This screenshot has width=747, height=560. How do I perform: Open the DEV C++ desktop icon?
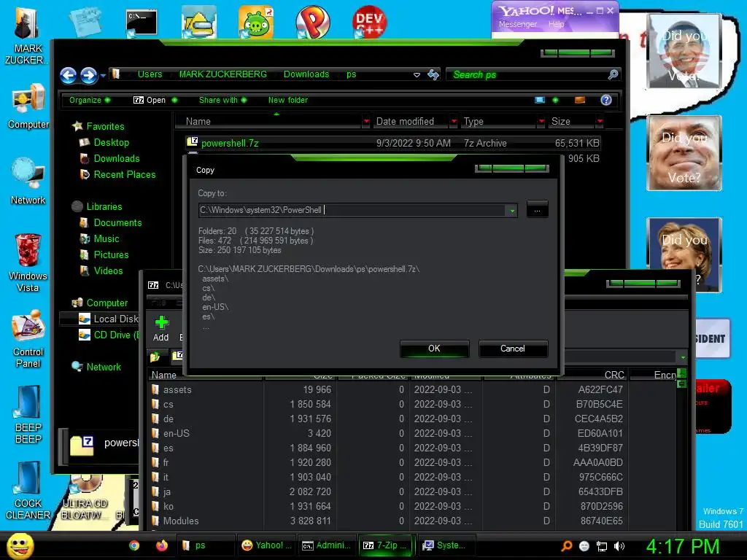[x=369, y=22]
